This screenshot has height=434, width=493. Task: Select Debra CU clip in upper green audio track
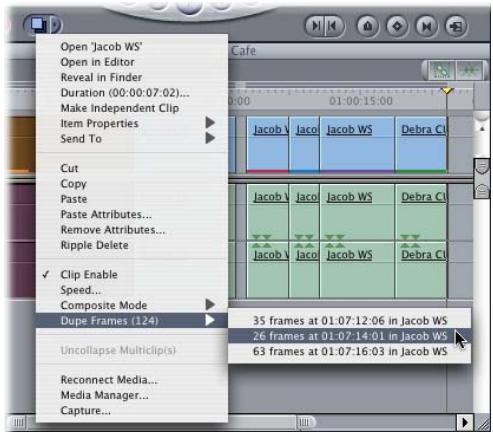[x=421, y=212]
